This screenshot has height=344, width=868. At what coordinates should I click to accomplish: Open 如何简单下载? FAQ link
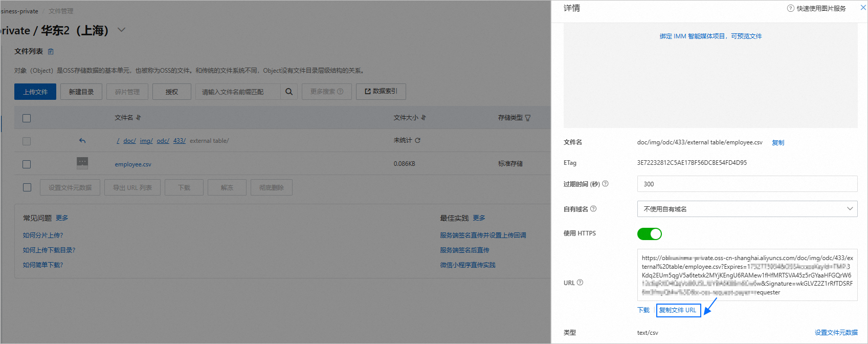(x=43, y=265)
